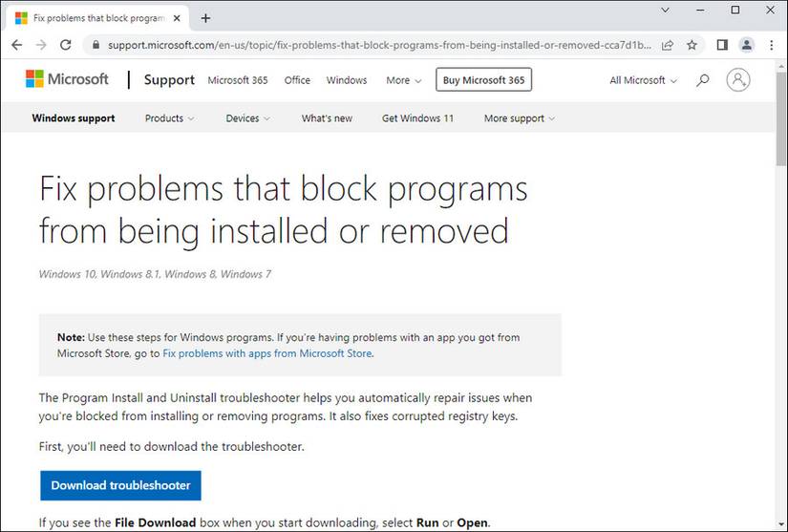The height and width of the screenshot is (532, 788).
Task: Open a new browser tab
Action: point(205,18)
